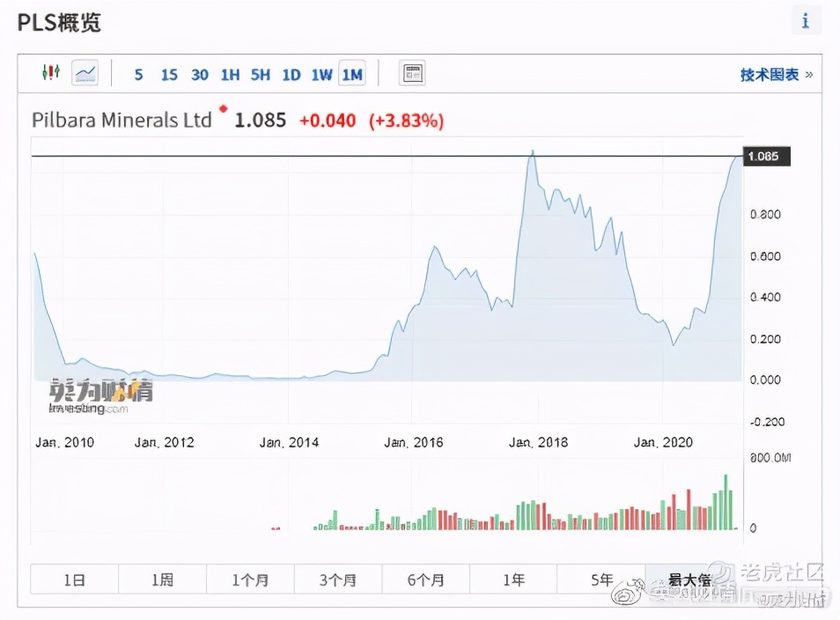
Task: Switch on the 1W interval
Action: pyautogui.click(x=321, y=75)
